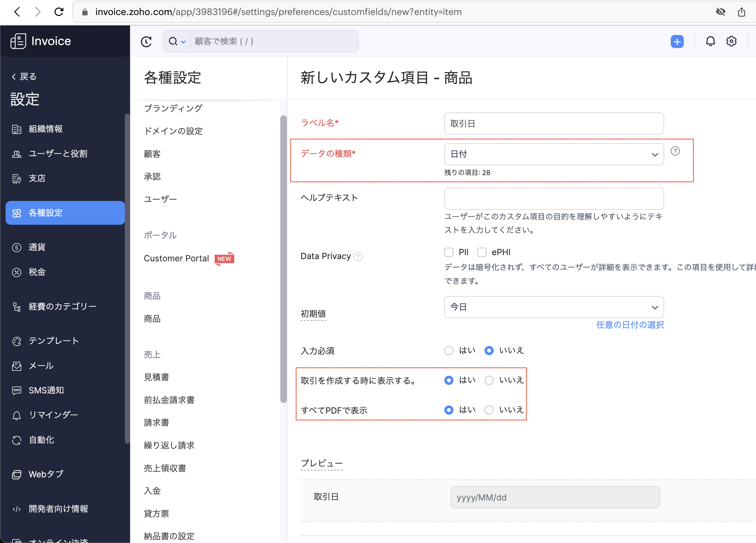Screen dimensions: 756x543
Task: Expand the search type dropdown arrow
Action: (183, 42)
